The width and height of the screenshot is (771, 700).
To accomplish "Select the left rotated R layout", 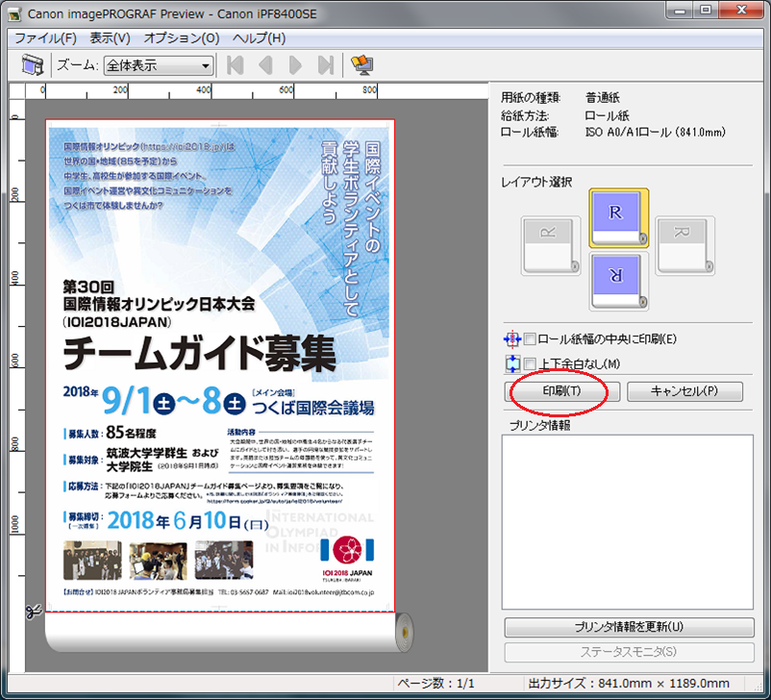I will (x=551, y=245).
